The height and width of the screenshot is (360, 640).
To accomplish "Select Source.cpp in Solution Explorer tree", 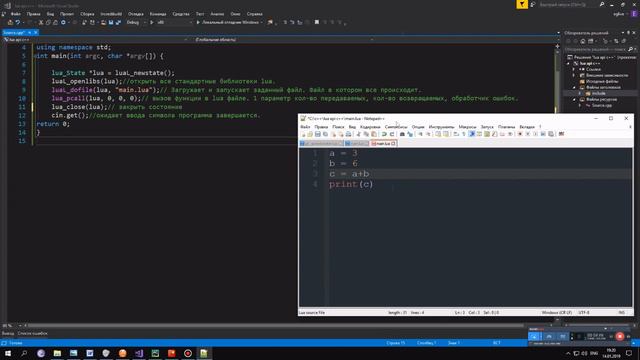I will tap(601, 106).
